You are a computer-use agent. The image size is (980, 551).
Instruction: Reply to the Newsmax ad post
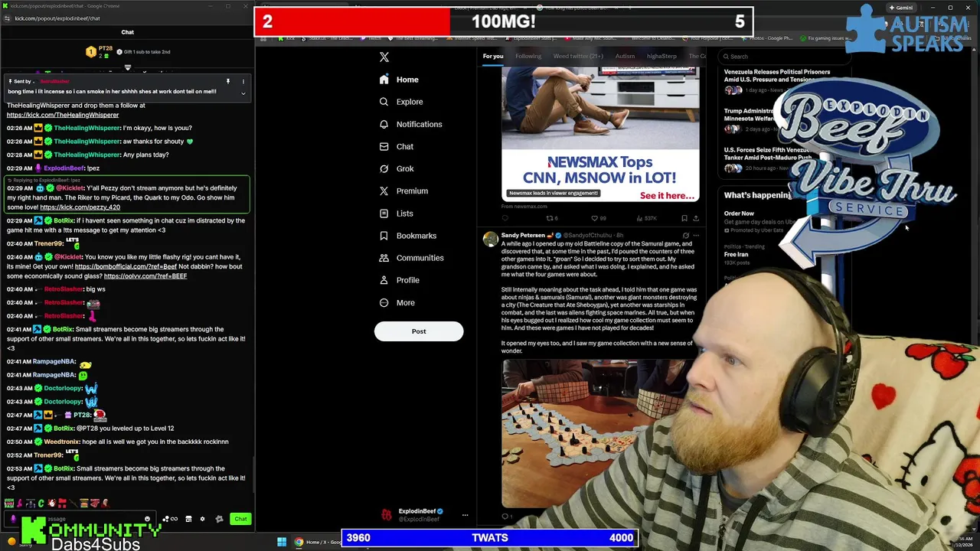pos(505,218)
